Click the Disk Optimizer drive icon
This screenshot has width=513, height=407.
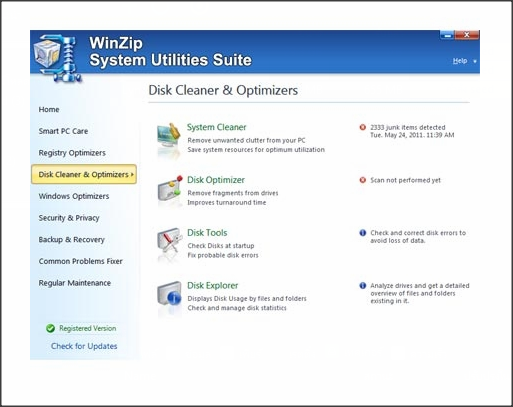click(x=170, y=189)
